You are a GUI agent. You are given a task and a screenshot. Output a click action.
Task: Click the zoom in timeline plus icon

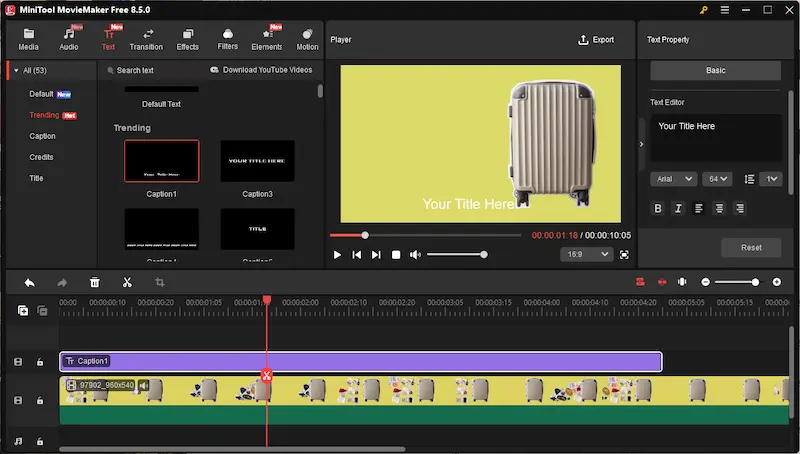tap(777, 283)
